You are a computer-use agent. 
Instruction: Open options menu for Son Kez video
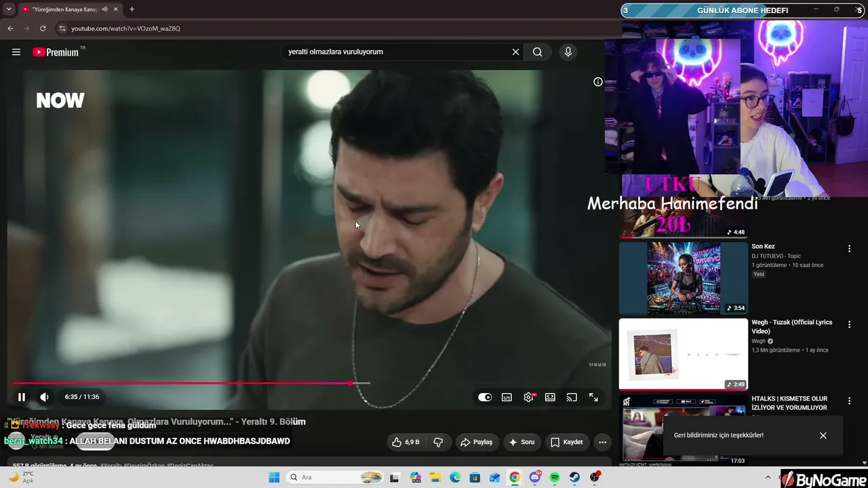tap(849, 249)
